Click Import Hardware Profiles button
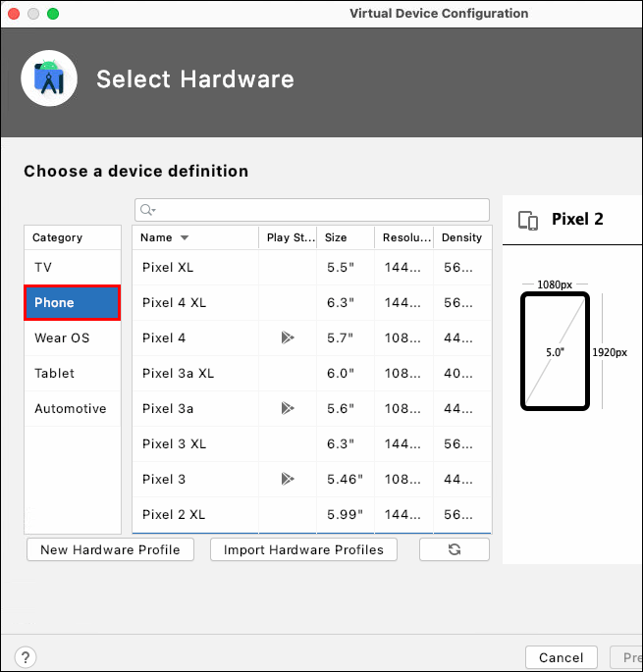This screenshot has width=643, height=672. (x=303, y=549)
